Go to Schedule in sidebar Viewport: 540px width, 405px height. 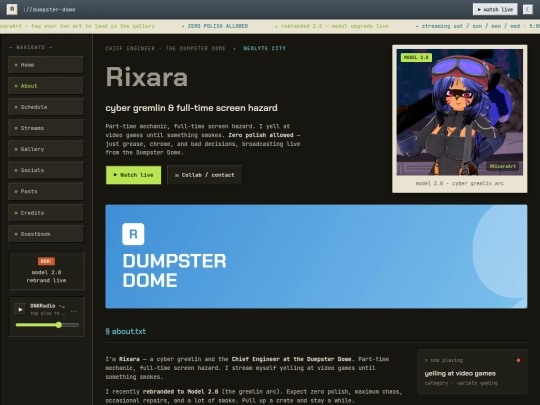point(46,107)
